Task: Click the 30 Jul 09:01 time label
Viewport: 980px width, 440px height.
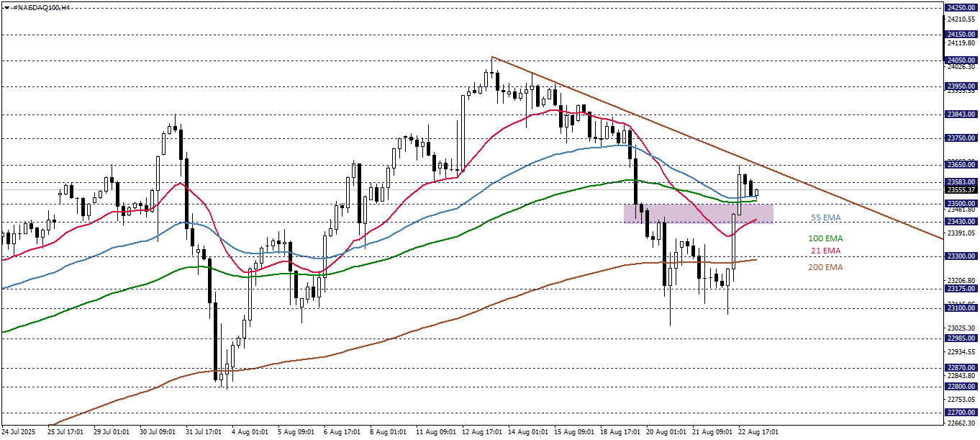Action: pyautogui.click(x=157, y=433)
